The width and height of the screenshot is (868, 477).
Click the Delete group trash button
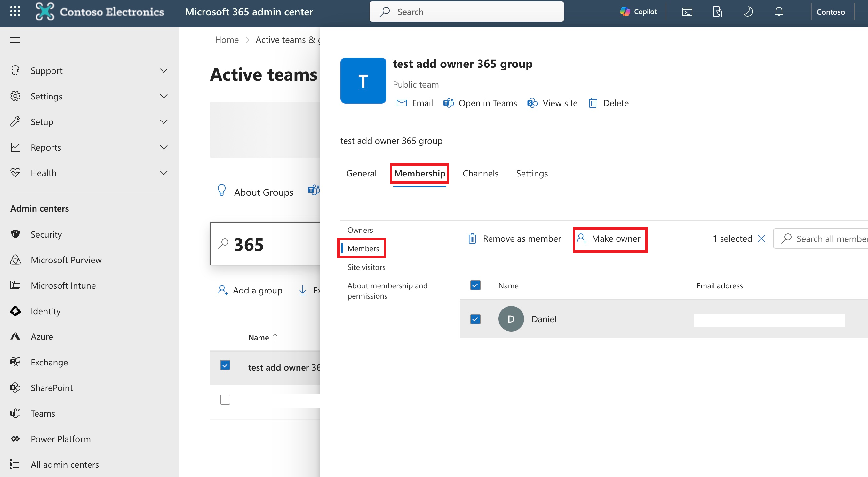click(609, 103)
